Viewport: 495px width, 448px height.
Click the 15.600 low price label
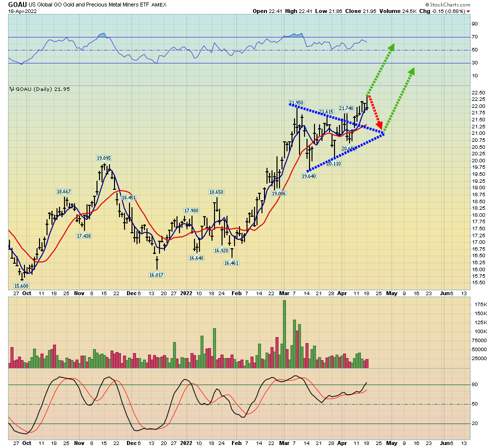21,286
